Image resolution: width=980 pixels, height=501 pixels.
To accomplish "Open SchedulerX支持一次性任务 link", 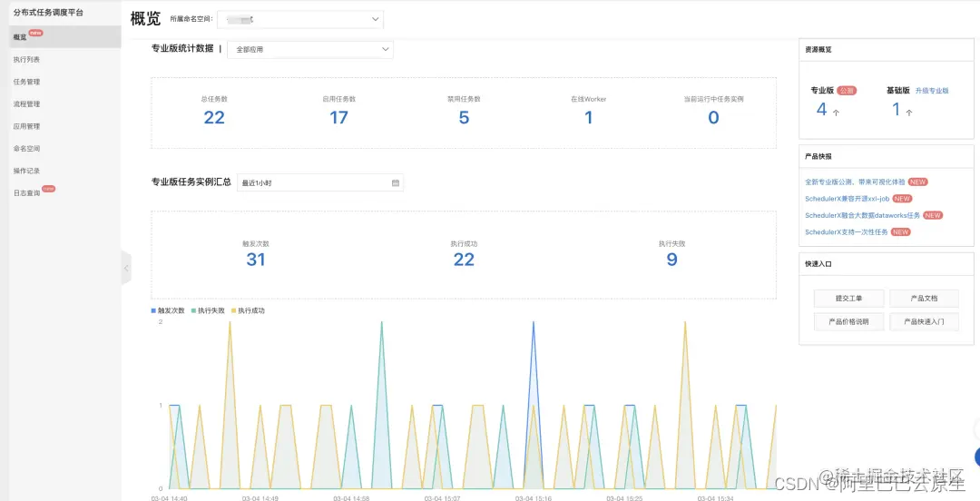I will coord(847,232).
